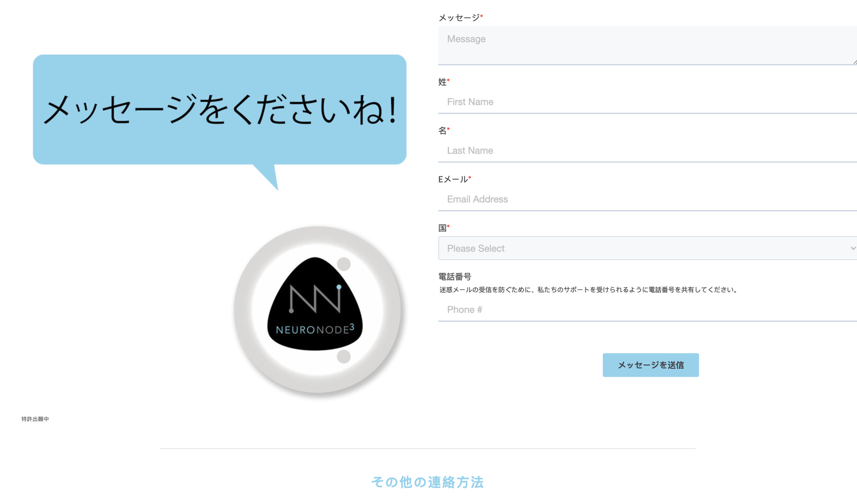This screenshot has height=504, width=857.
Task: Click the phone number hint text about 迷惑メール
Action: click(589, 290)
